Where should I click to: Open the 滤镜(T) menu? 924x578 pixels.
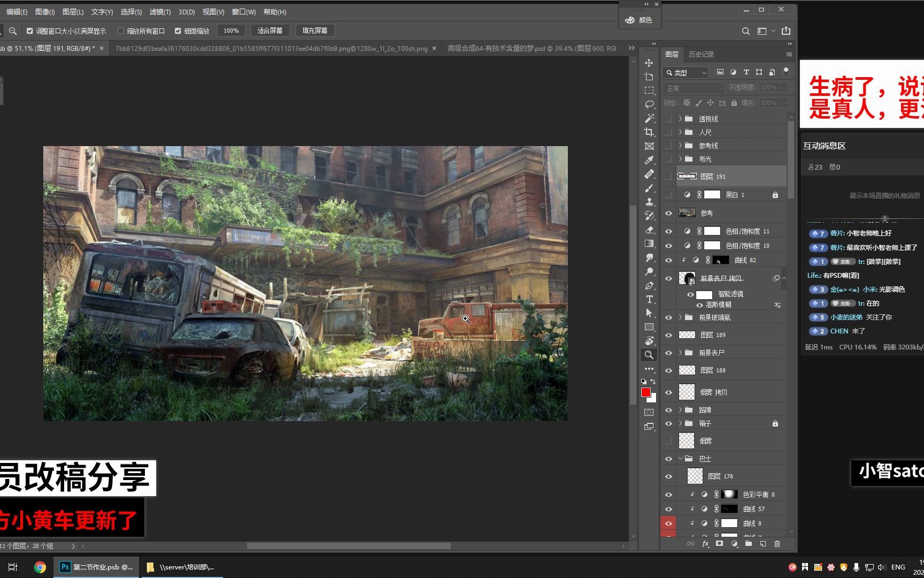tap(160, 12)
